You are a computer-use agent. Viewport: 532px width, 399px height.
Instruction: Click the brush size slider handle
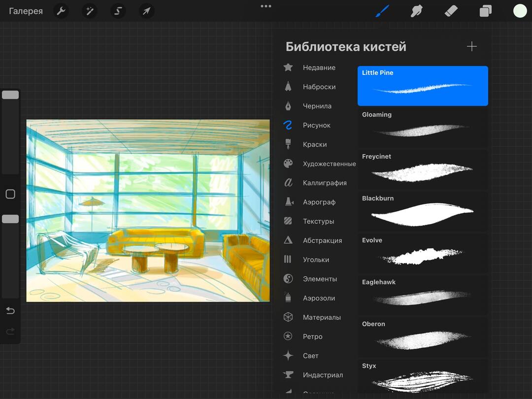tap(10, 95)
